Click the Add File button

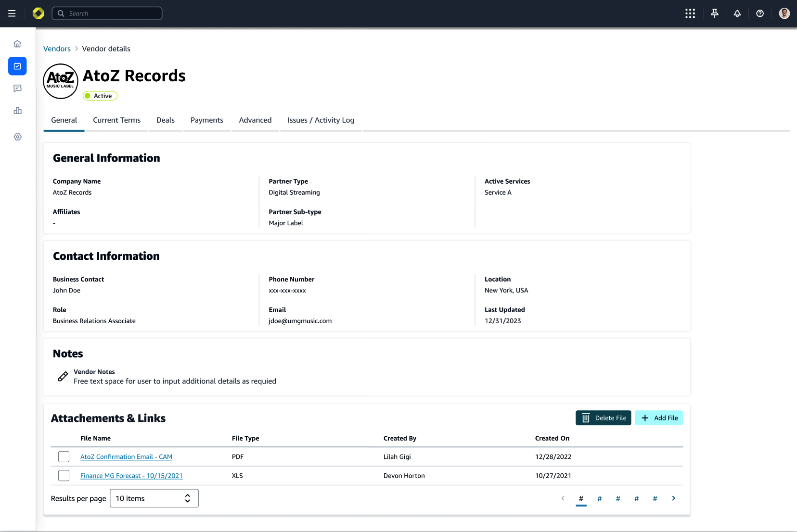pyautogui.click(x=659, y=418)
